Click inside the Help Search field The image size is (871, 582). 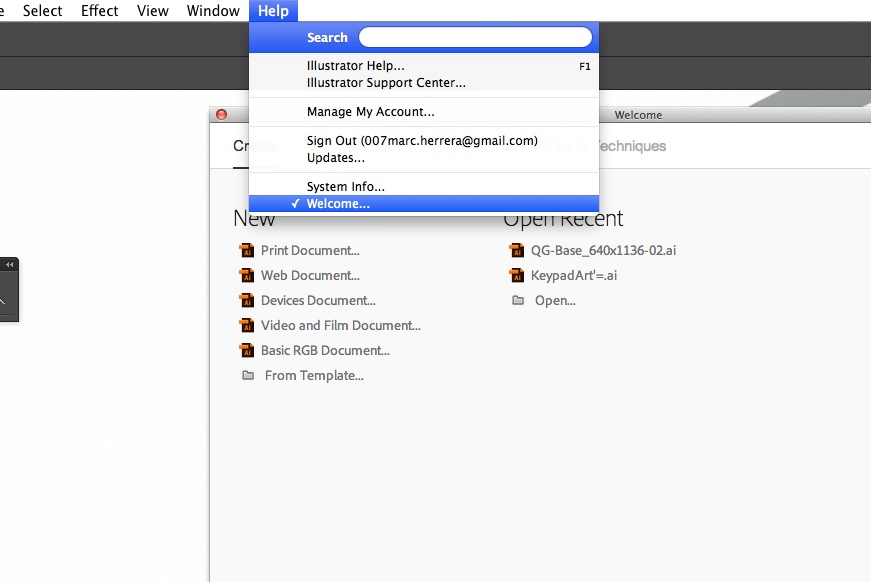[x=474, y=36]
